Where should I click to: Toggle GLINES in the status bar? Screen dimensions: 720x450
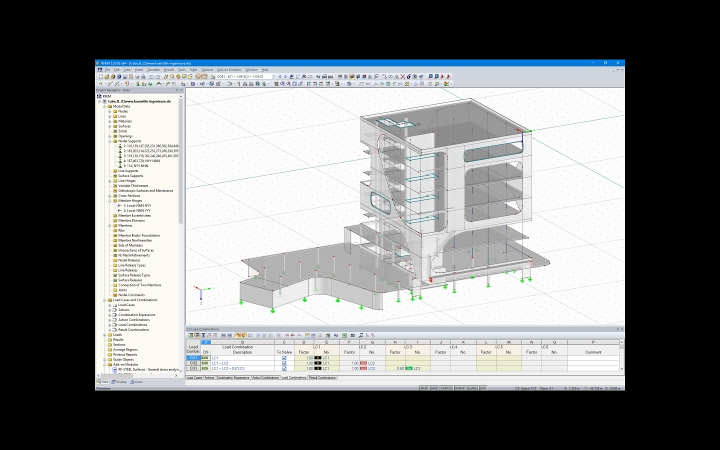472,388
